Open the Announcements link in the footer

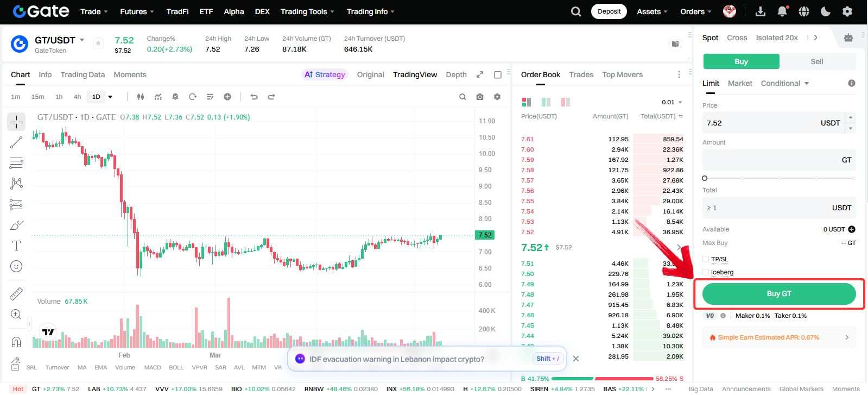[x=746, y=389]
